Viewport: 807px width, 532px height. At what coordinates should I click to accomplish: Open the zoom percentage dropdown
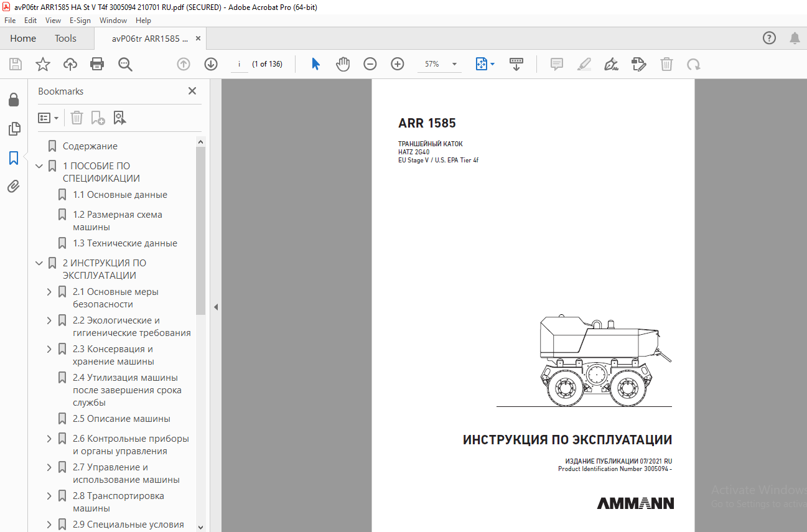(x=455, y=64)
